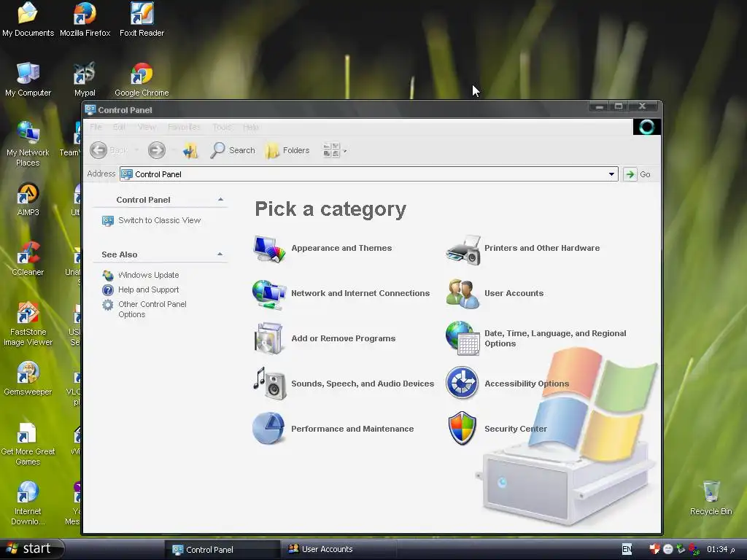Open the File menu
The width and height of the screenshot is (747, 560).
(x=96, y=127)
